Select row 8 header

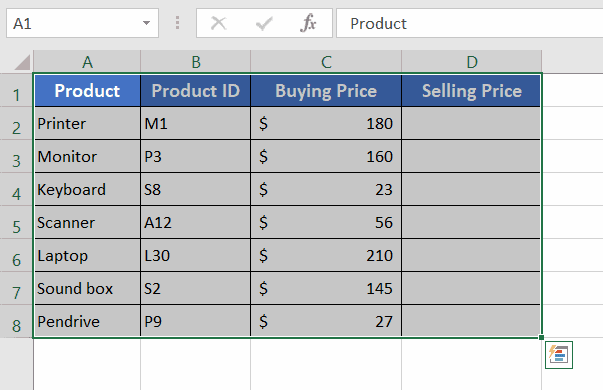[16, 322]
